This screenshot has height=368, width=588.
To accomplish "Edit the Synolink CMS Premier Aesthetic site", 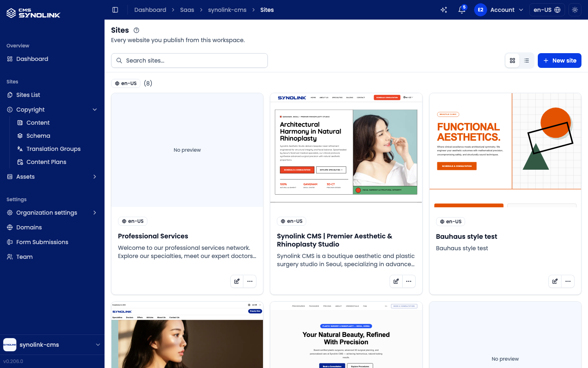I will 396,281.
